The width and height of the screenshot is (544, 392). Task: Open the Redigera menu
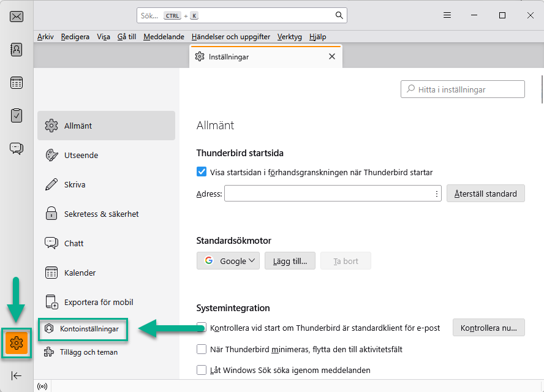75,36
